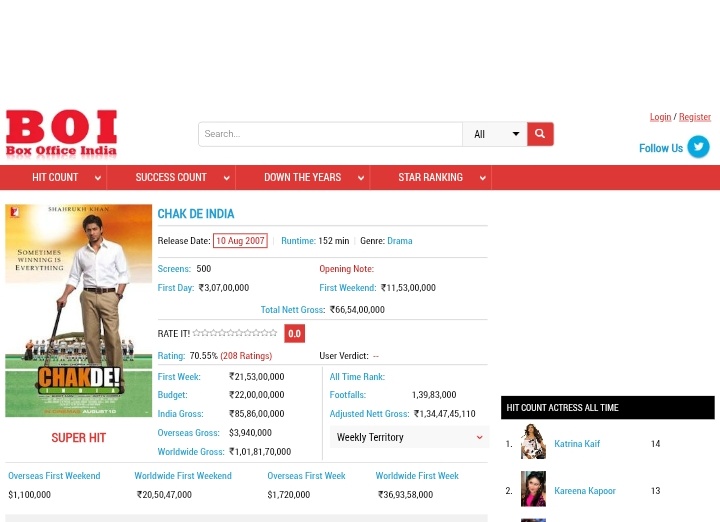Open the DOWN THE YEARS menu
The image size is (720, 522).
point(303,177)
